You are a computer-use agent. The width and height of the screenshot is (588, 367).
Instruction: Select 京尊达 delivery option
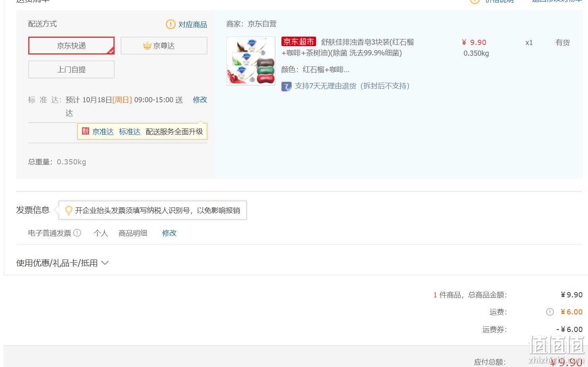pos(164,45)
